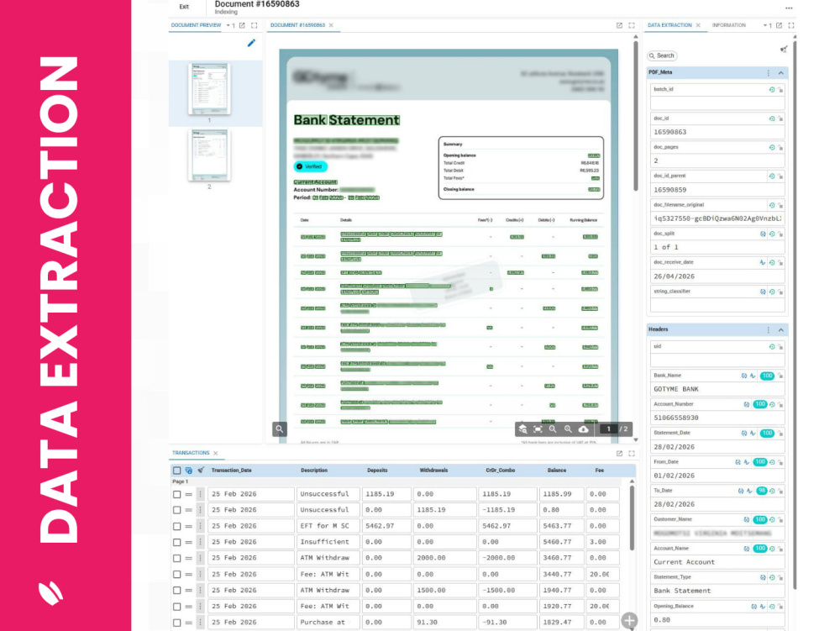This screenshot has width=840, height=631.
Task: Maximize the Document #16590863 viewer panel
Action: click(632, 25)
